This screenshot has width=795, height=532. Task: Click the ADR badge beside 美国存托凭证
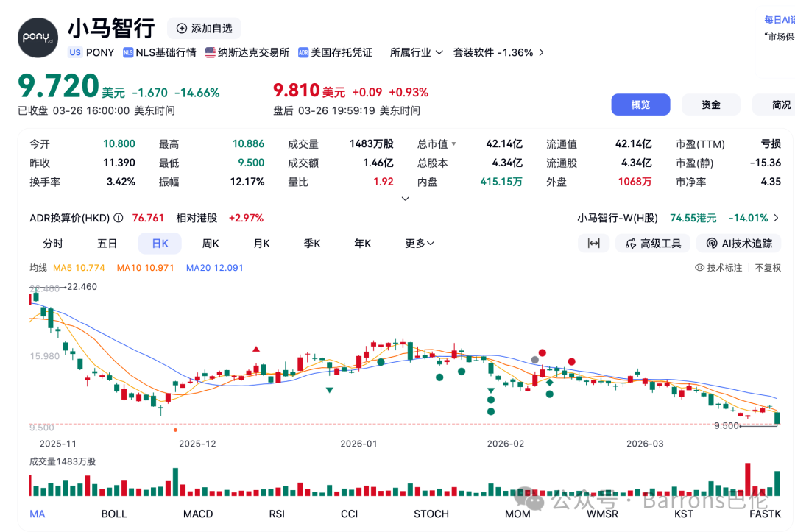(x=303, y=53)
